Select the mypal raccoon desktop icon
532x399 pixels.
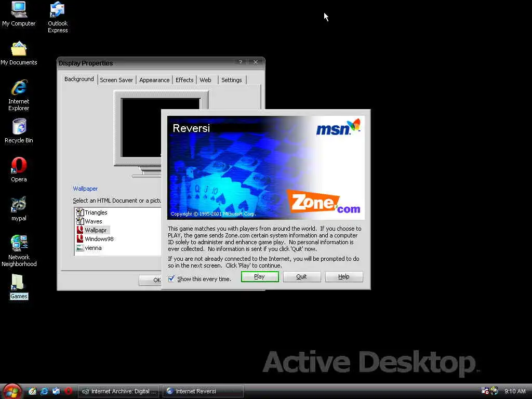tap(19, 208)
